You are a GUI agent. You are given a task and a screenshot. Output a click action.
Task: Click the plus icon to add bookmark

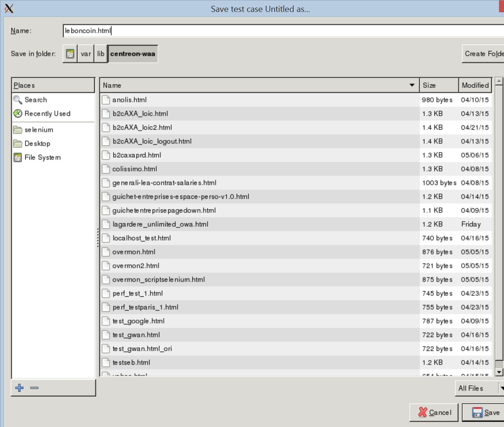click(x=20, y=388)
